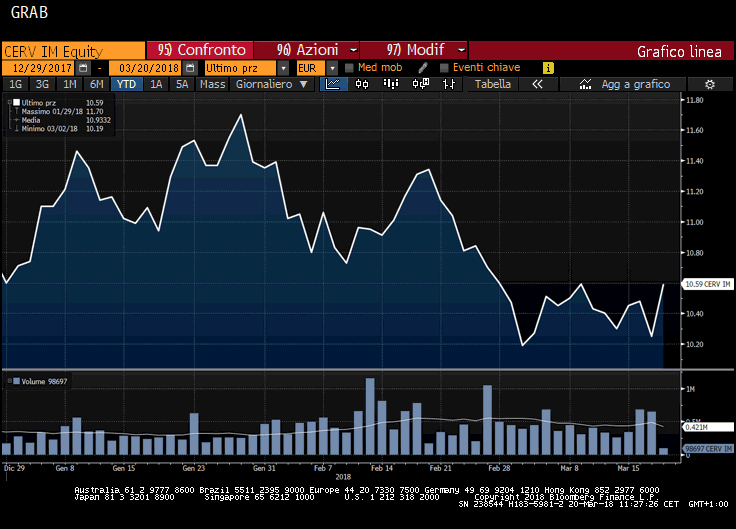Screen dimensions: 736x529
Task: Open the 97) Modif dropdown arrow
Action: point(461,49)
